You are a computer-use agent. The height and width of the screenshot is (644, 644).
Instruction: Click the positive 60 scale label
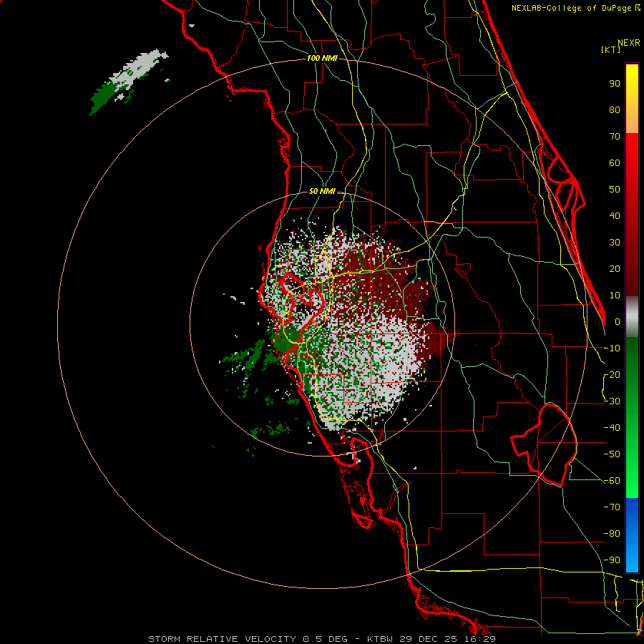coord(615,163)
